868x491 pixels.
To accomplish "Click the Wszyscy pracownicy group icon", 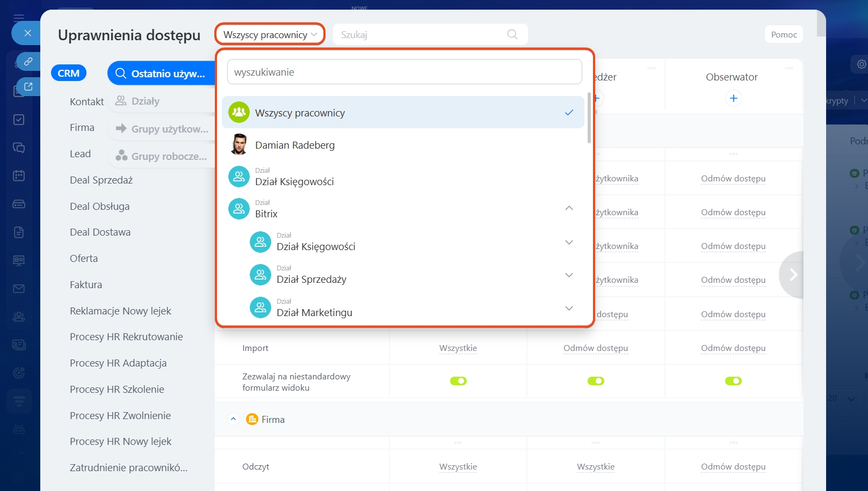I will click(x=239, y=113).
